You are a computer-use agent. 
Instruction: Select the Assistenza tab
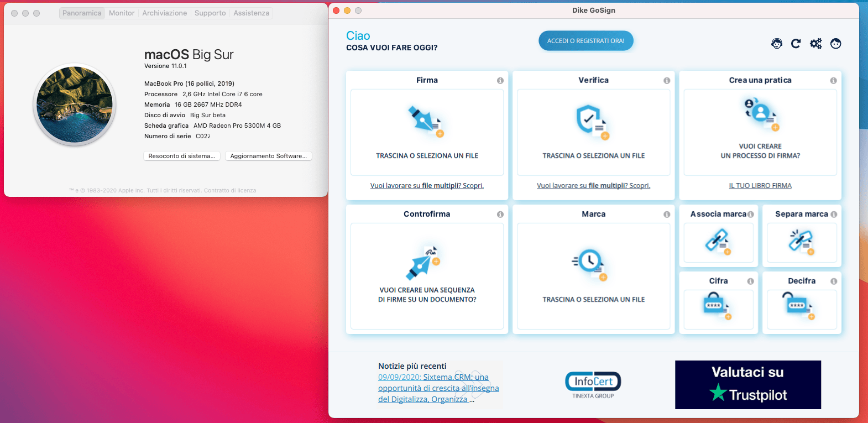tap(252, 13)
